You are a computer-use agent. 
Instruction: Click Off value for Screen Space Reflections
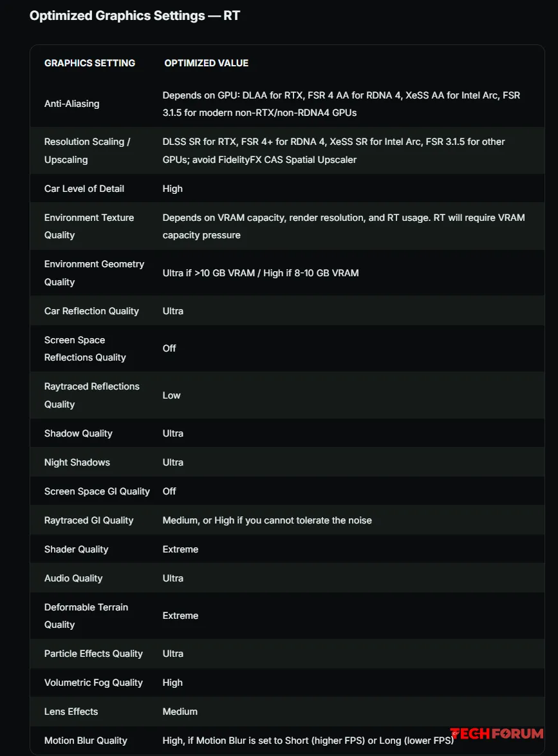point(169,348)
